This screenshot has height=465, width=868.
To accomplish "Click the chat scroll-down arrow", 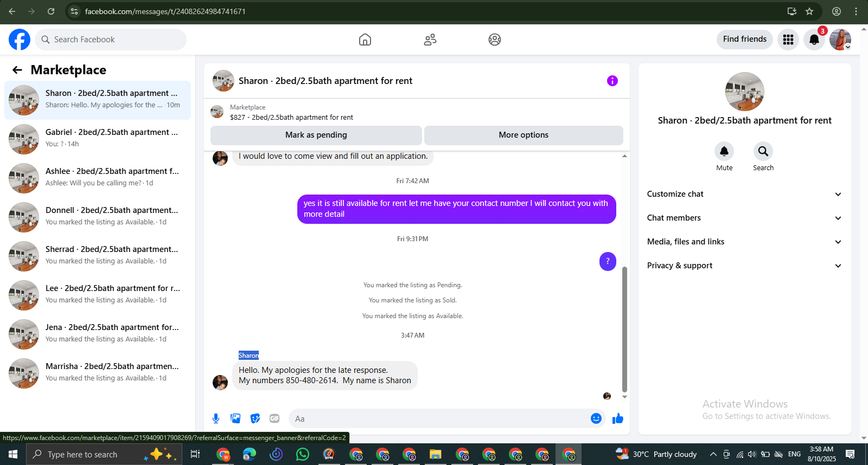I will [x=624, y=397].
